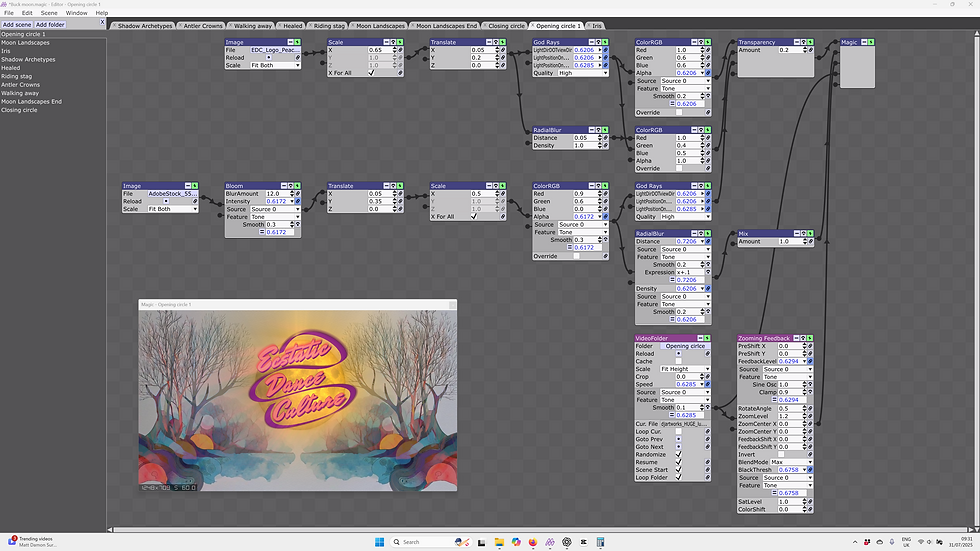
Task: Click link icon in VideoFolder Goto Prev row
Action: point(708,439)
